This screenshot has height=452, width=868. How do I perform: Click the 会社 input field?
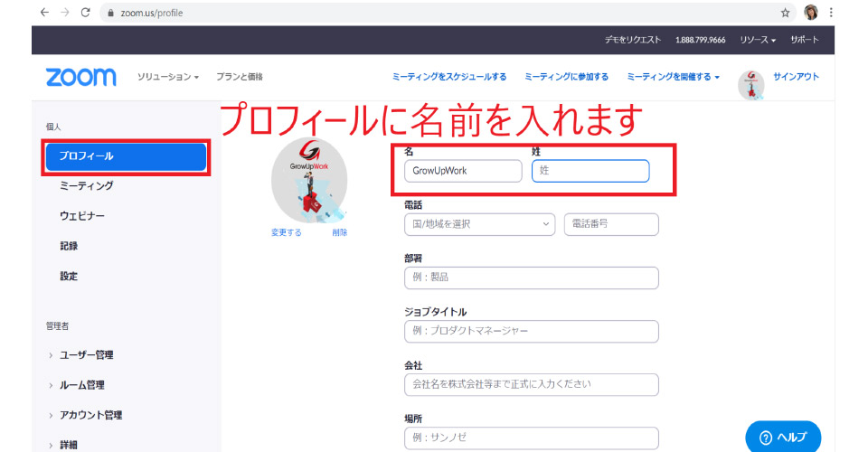point(532,384)
